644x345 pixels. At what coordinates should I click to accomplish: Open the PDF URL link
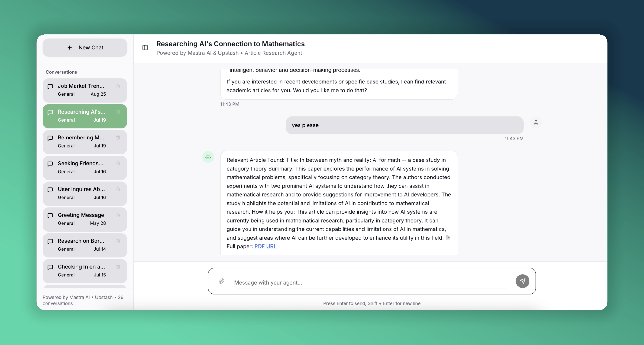click(x=265, y=246)
